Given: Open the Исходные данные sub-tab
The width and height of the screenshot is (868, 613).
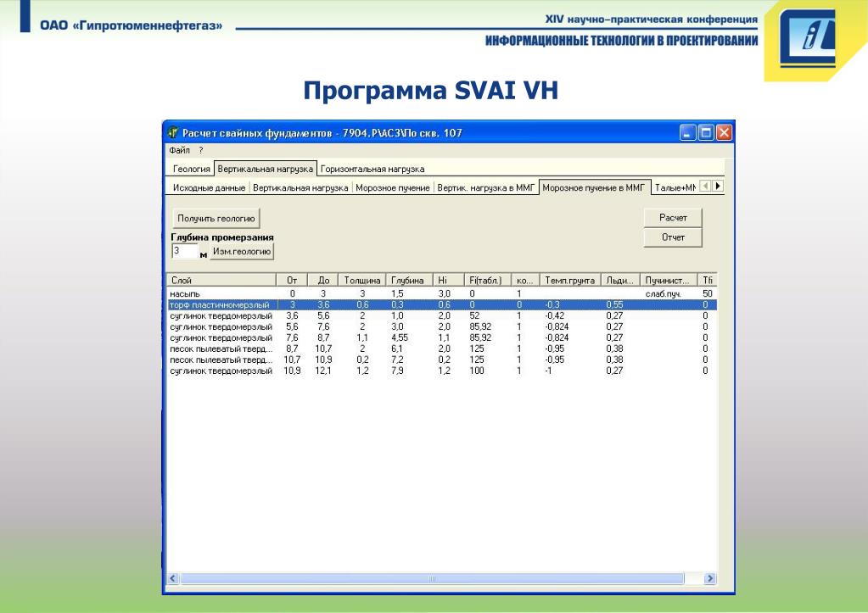Looking at the screenshot, I should pos(209,188).
